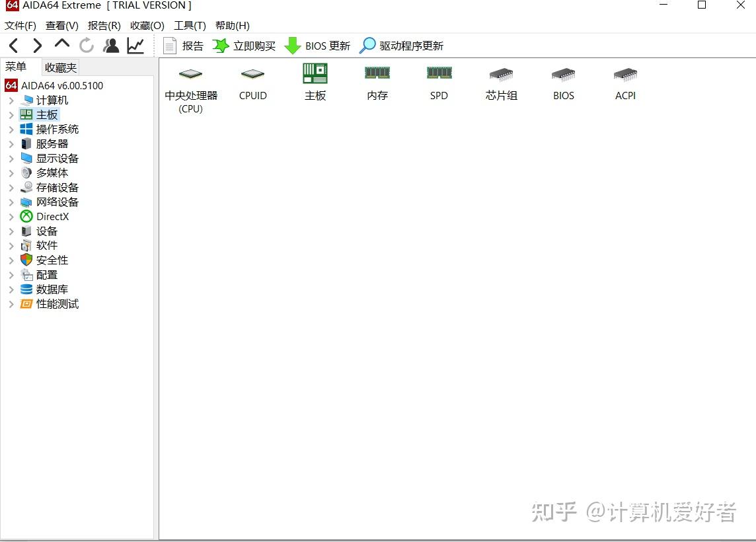
Task: Open the 报告(R) menu
Action: (x=104, y=26)
